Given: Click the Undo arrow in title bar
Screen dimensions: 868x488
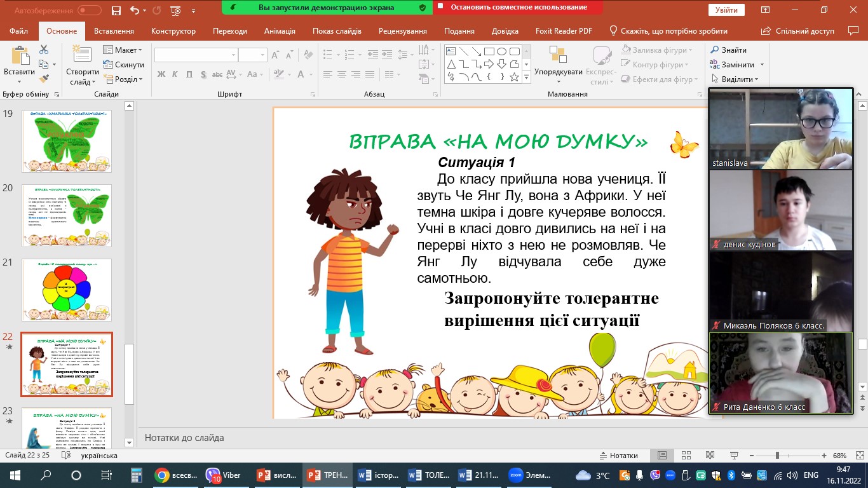Looking at the screenshot, I should [x=134, y=10].
